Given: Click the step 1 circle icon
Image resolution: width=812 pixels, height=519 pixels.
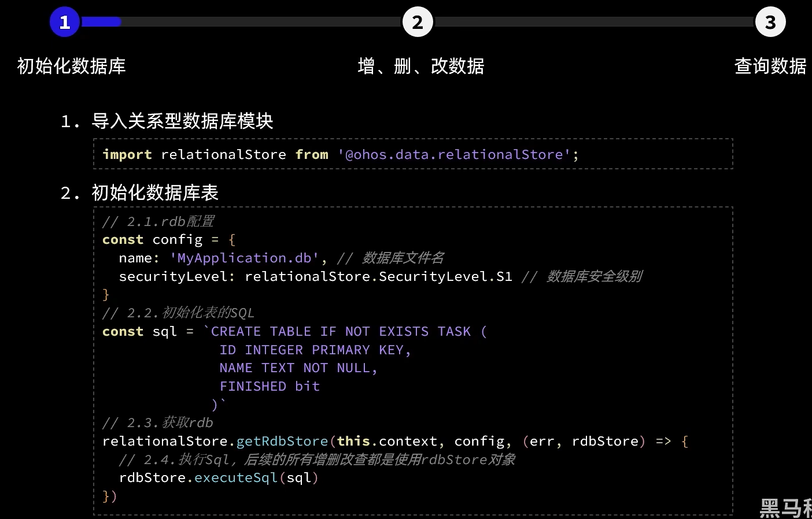Looking at the screenshot, I should pos(65,22).
